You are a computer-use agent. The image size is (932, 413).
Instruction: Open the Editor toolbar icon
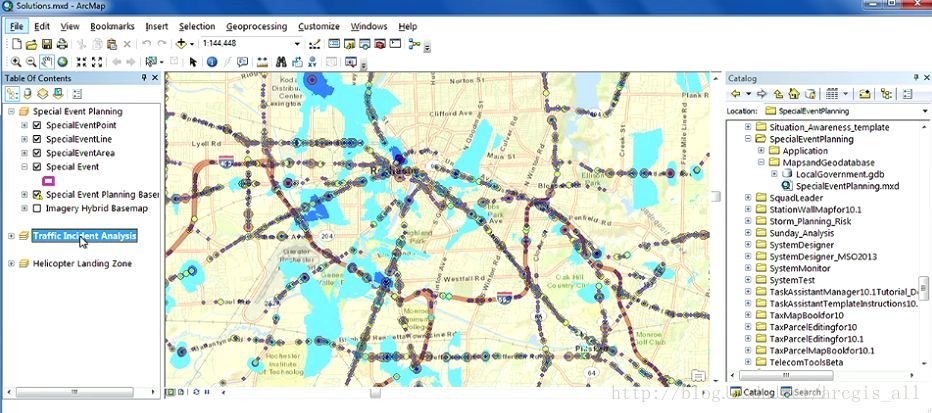(315, 44)
